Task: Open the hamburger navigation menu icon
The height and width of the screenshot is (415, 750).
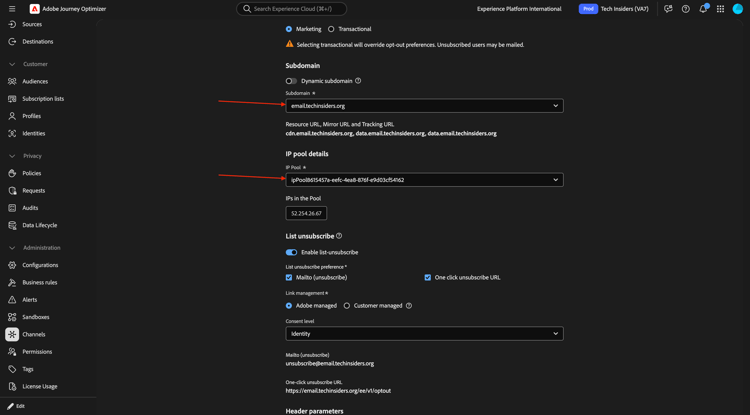Action: 12,9
